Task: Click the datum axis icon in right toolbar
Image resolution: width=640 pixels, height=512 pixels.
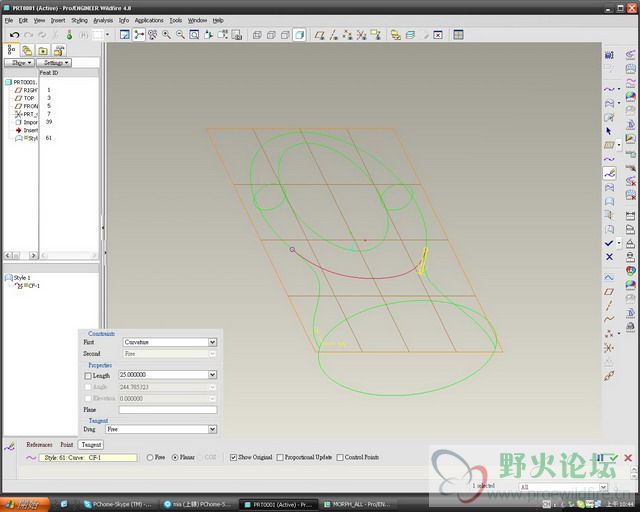Action: click(609, 305)
